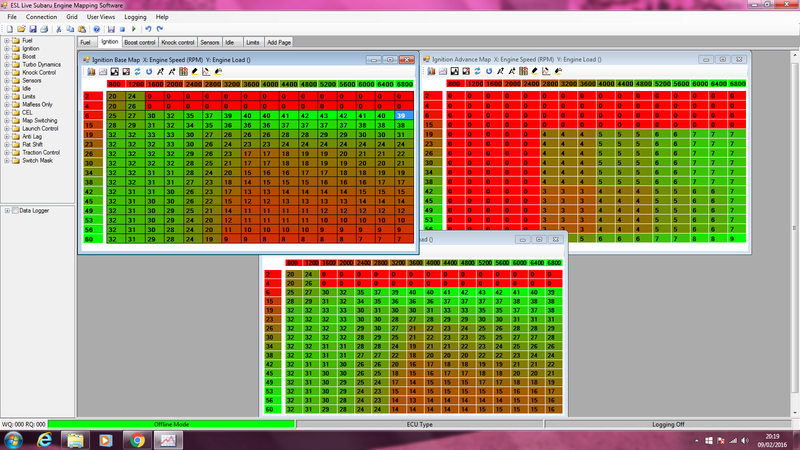Click the bar chart icon in Ignition Advance Map
800x450 pixels.
point(431,71)
